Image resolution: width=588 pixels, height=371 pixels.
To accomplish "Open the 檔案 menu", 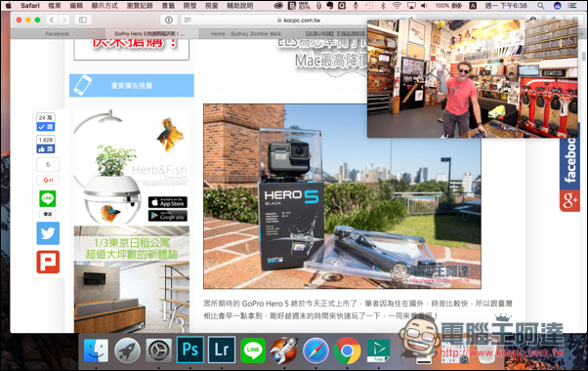I will pyautogui.click(x=55, y=5).
